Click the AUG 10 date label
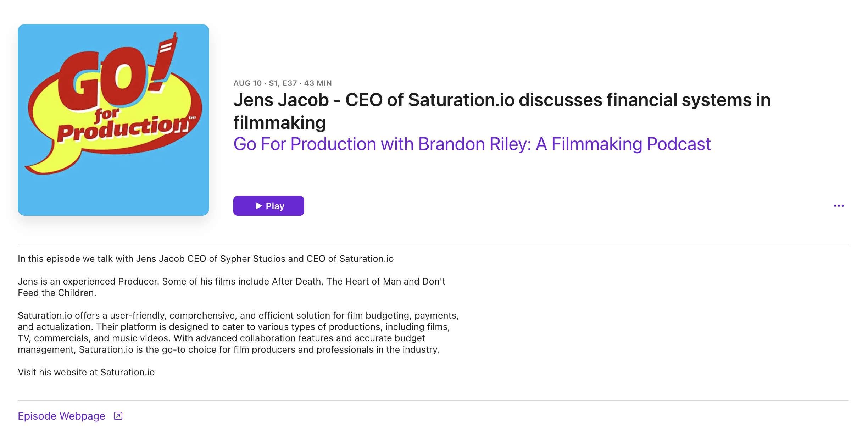Image resolution: width=868 pixels, height=447 pixels. (247, 83)
